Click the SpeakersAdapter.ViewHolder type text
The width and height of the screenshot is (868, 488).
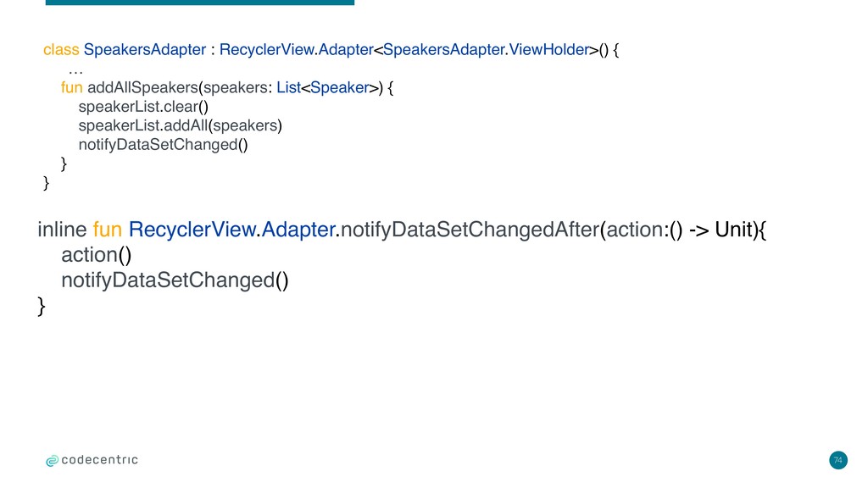pyautogui.click(x=486, y=50)
